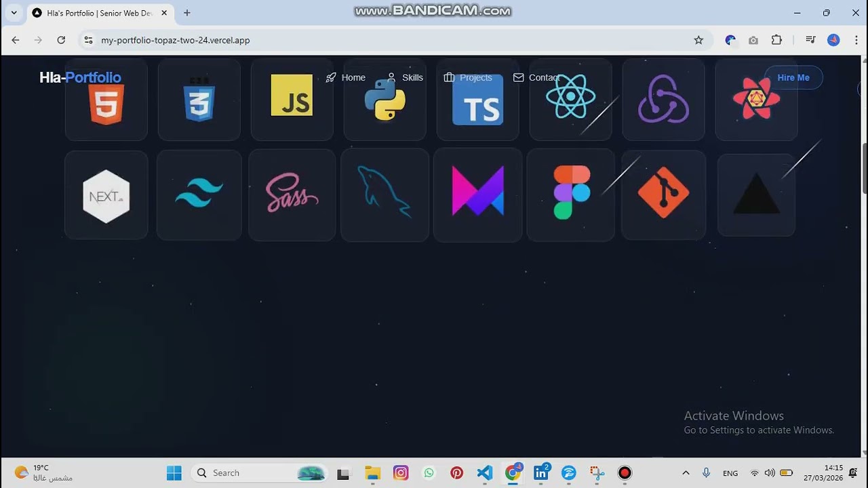Select the Next.js hexagon logo card
Image resolution: width=868 pixels, height=488 pixels.
pyautogui.click(x=106, y=195)
